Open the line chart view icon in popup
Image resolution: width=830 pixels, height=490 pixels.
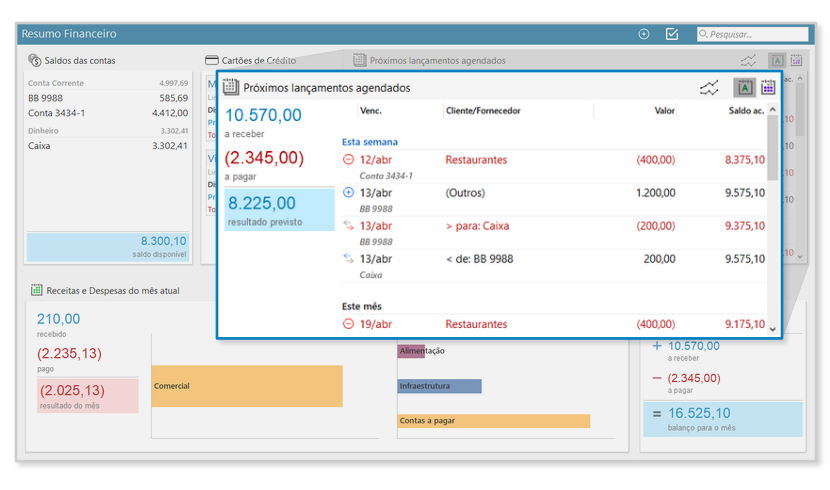pyautogui.click(x=709, y=88)
